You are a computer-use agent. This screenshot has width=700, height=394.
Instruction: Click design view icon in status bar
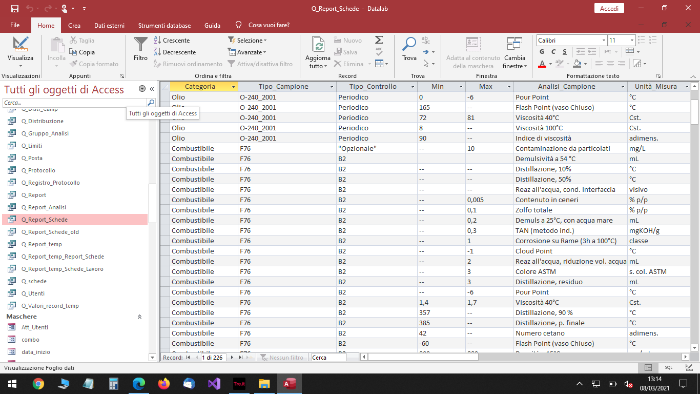click(689, 368)
